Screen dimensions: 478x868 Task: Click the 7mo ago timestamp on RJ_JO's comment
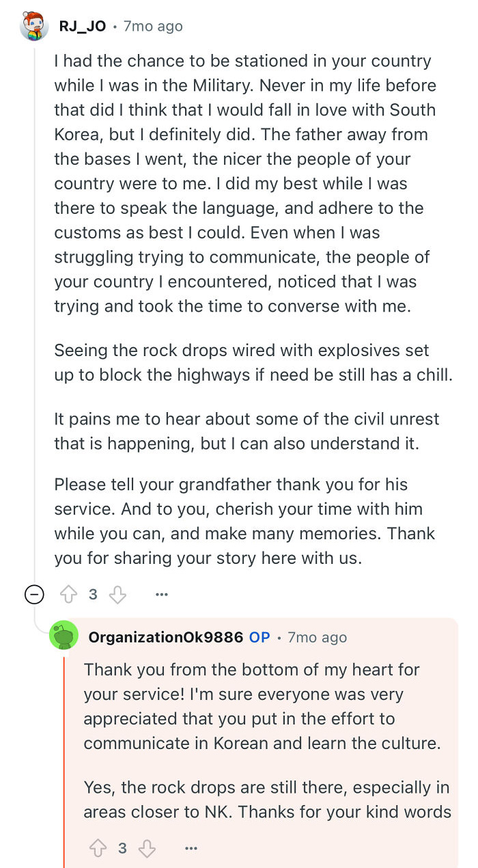(152, 26)
